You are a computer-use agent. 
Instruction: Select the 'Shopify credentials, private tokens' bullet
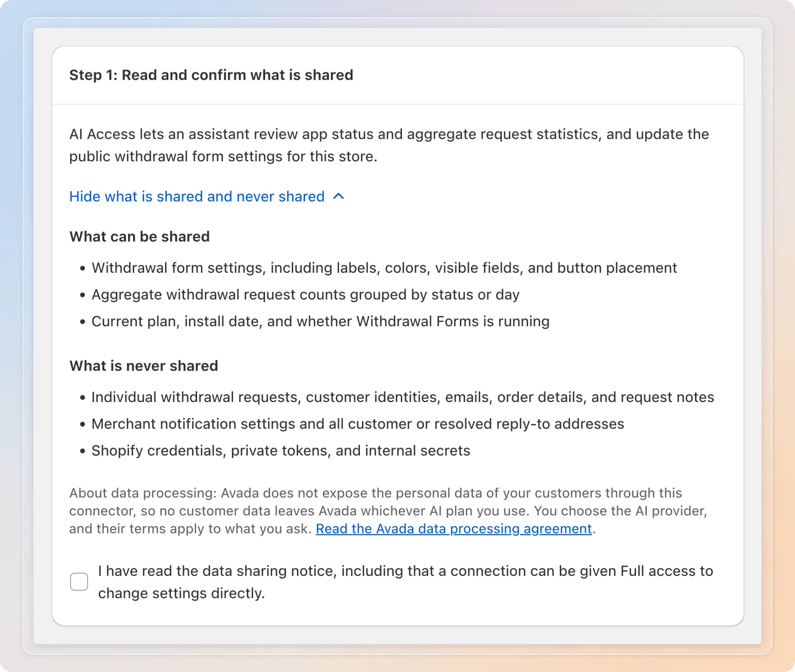280,451
